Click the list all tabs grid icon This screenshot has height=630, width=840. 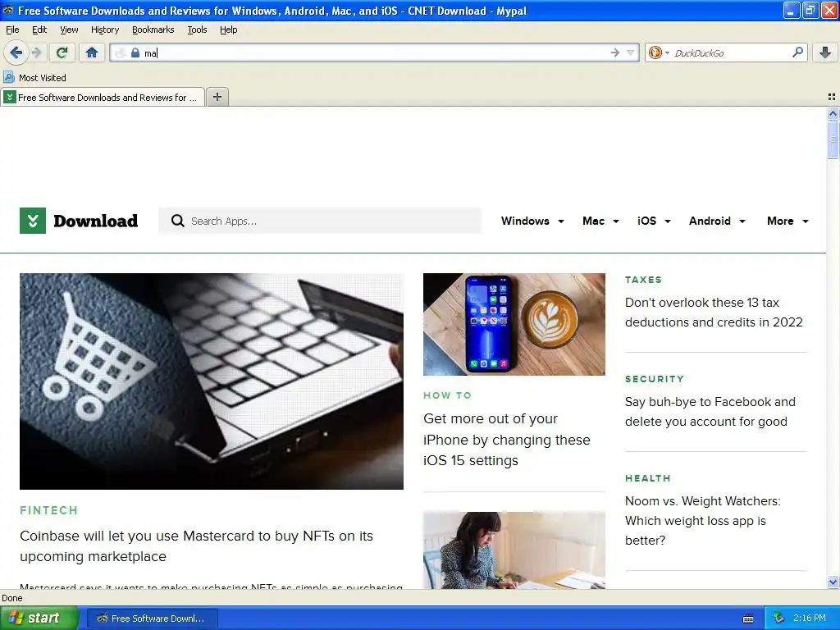832,97
